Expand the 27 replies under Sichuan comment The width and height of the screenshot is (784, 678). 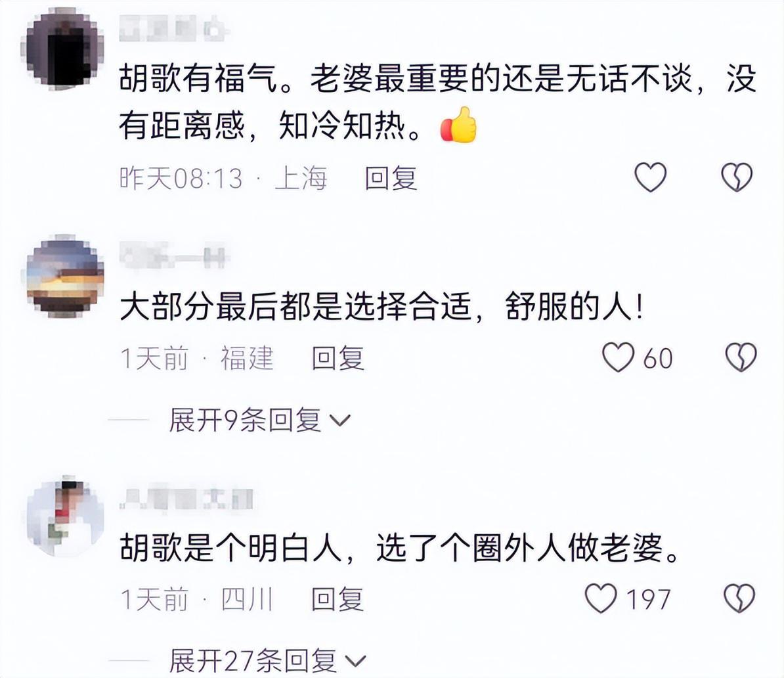[267, 660]
